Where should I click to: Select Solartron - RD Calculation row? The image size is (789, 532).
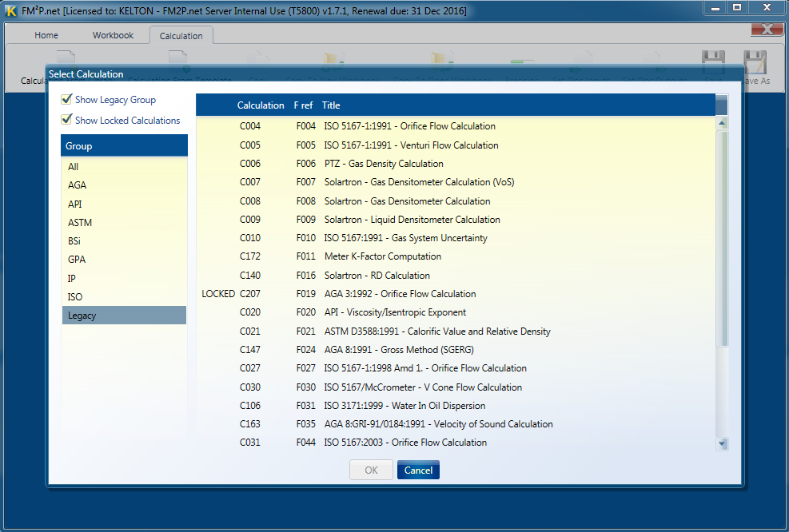pos(456,276)
